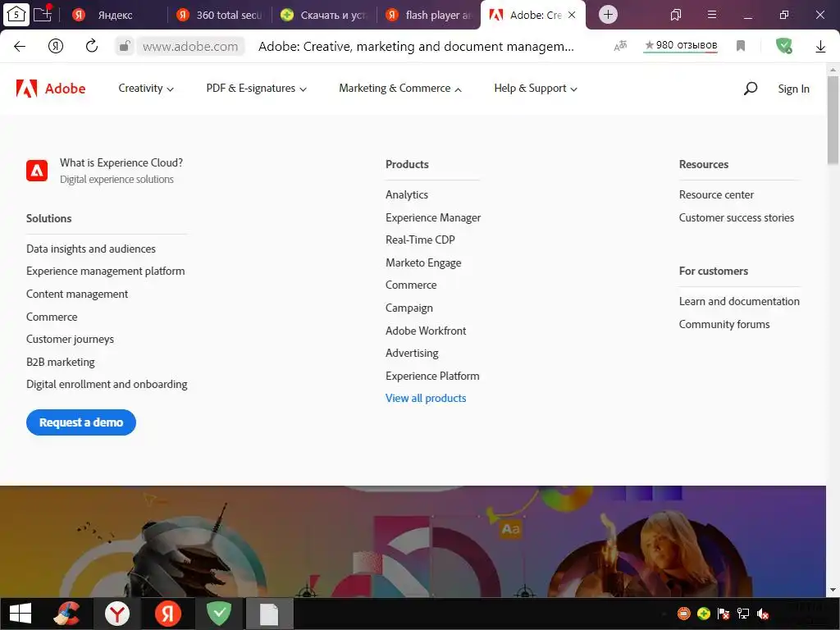
Task: Open Customer success stories link
Action: [737, 217]
